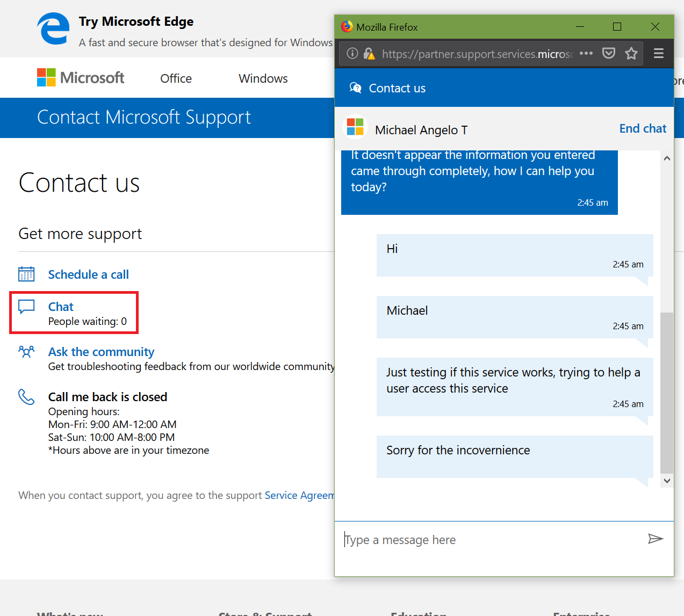Click the Contact us header text in chat window
The image size is (684, 616).
pos(397,88)
